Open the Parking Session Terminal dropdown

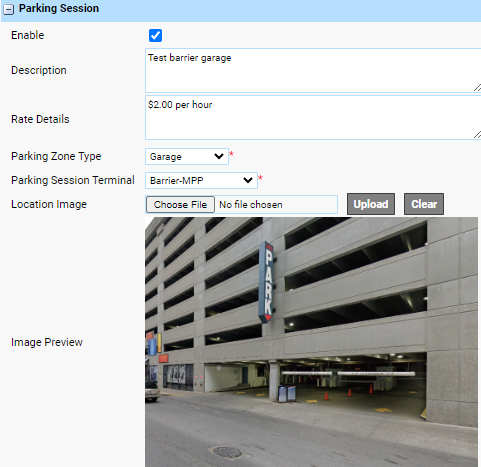pos(201,180)
